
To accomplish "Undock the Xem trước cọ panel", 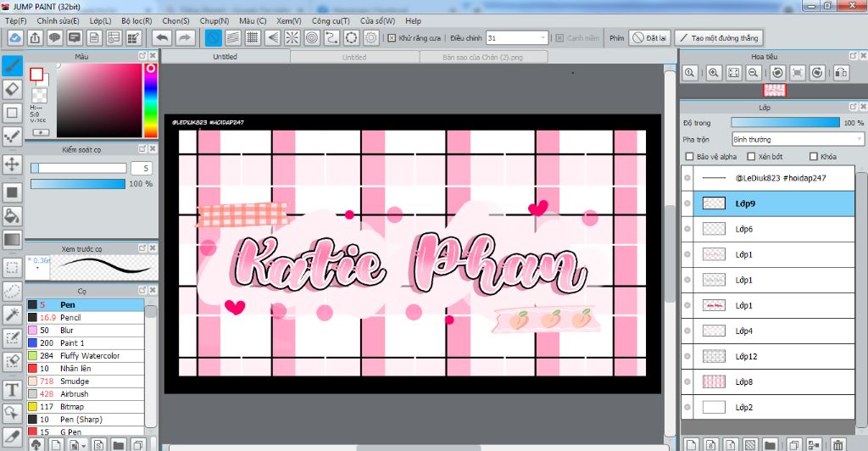I will pyautogui.click(x=142, y=248).
